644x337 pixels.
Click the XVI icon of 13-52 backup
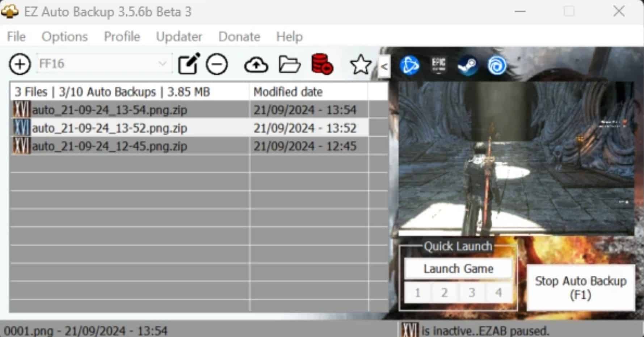pos(21,128)
